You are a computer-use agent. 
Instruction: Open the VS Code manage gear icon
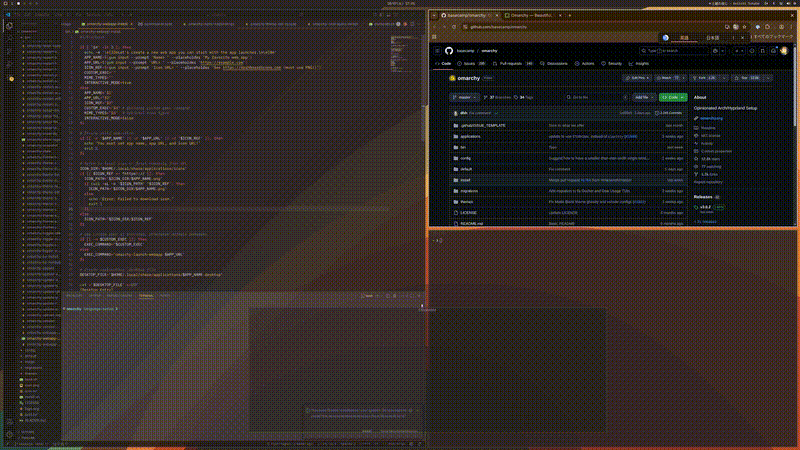point(9,435)
